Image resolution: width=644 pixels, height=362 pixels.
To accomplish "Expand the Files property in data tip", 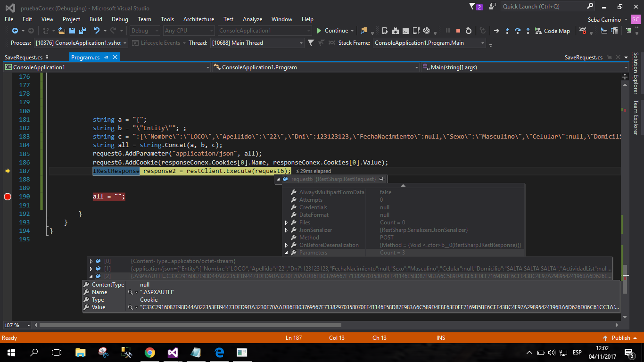I will pos(286,222).
